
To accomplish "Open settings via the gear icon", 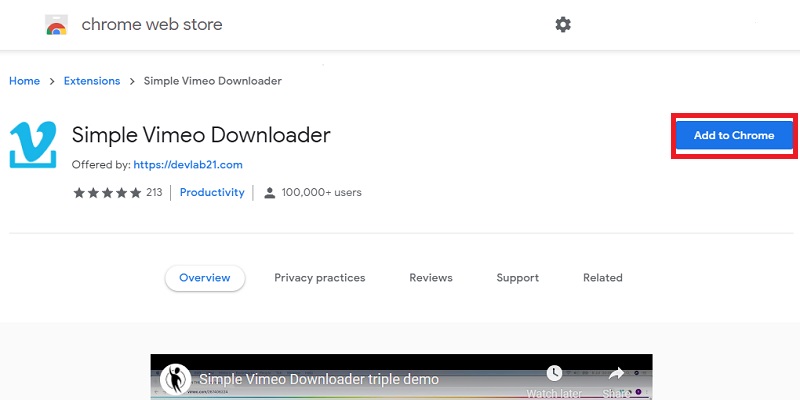I will click(563, 24).
